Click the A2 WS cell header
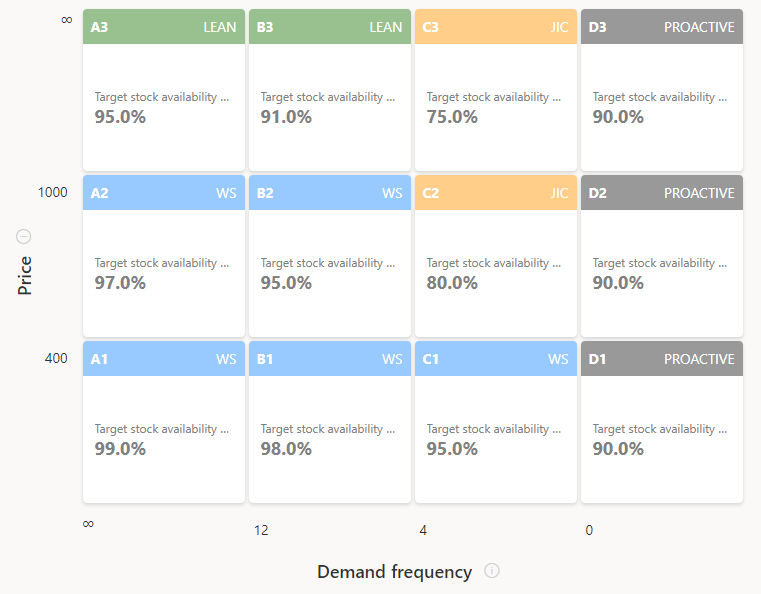Screen dimensions: 761x594 [164, 193]
